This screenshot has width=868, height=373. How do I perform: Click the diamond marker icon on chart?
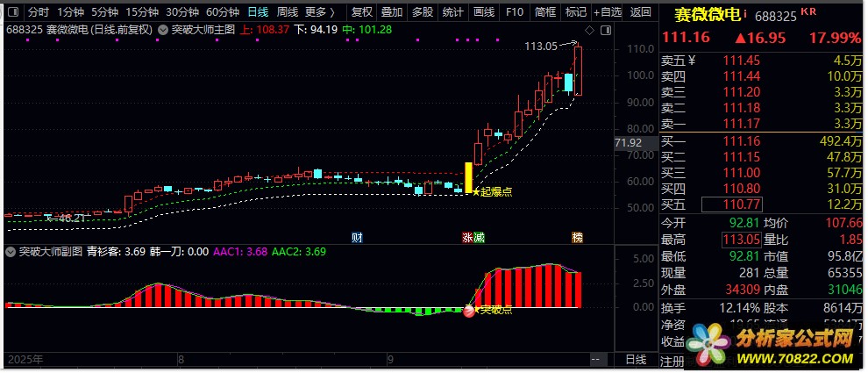tap(590, 30)
